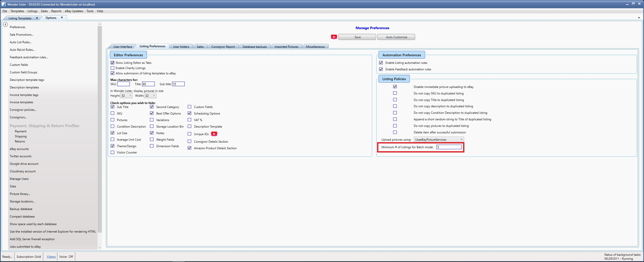Open the YouTube video next to Save
The height and width of the screenshot is (262, 644).
pos(334,37)
